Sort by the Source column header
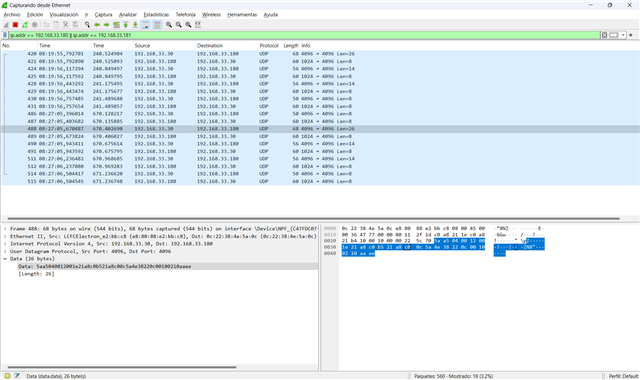This screenshot has height=380, width=640. 164,46
